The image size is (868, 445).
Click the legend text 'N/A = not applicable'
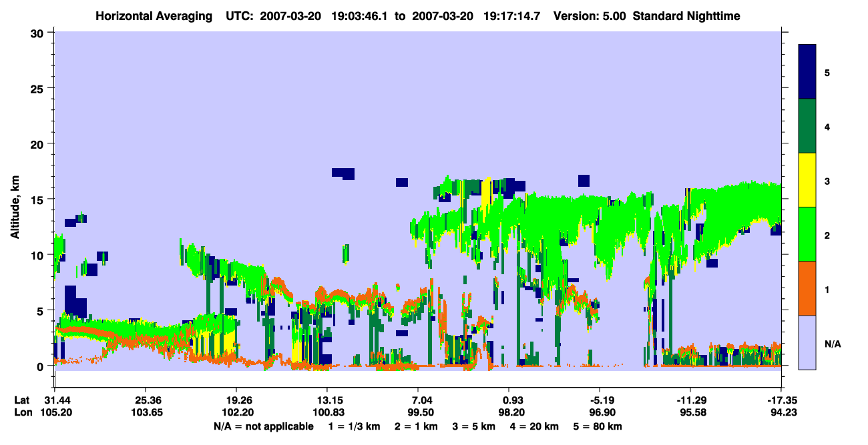point(263,426)
